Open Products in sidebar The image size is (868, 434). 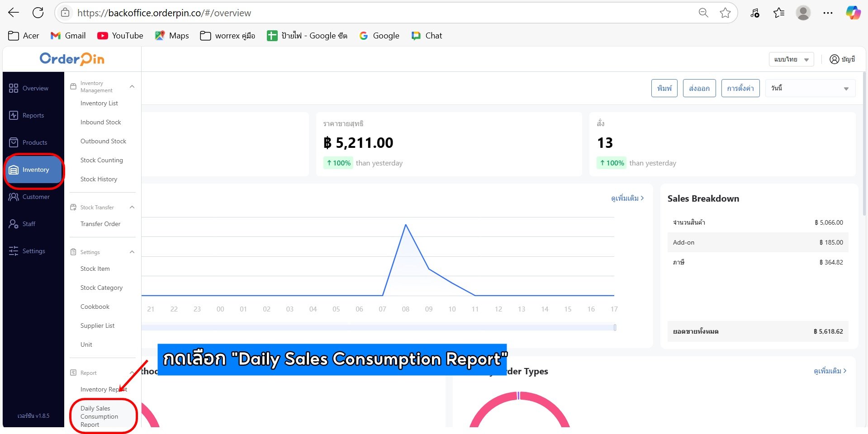33,142
